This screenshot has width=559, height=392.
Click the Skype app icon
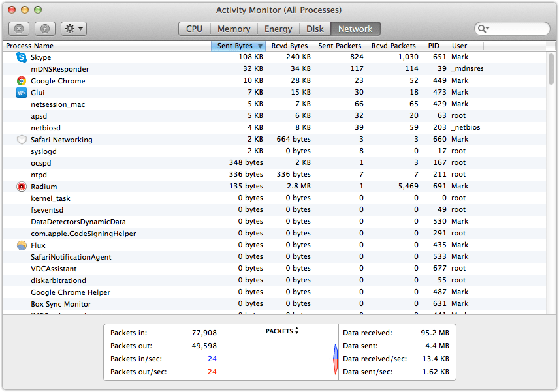point(22,57)
